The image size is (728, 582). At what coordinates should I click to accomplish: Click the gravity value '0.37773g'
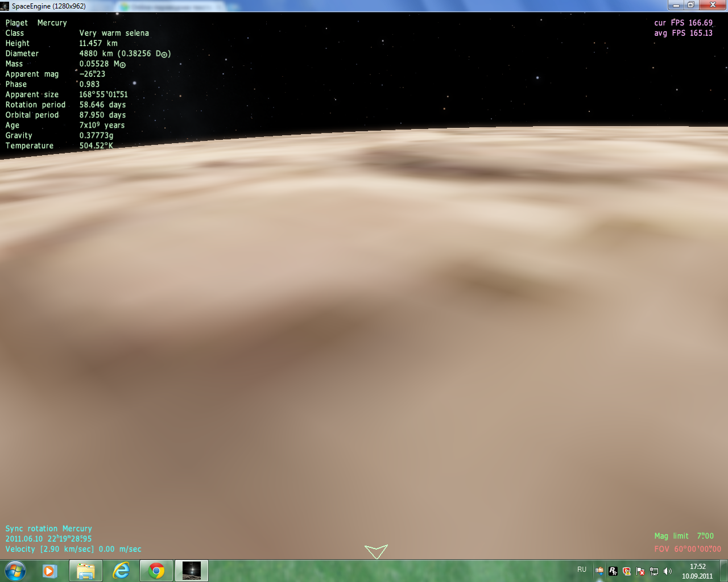pos(96,135)
